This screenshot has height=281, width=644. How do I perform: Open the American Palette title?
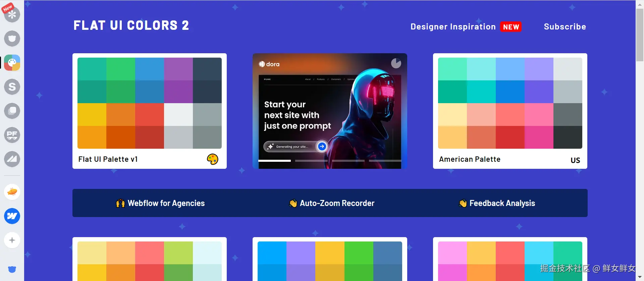coord(470,159)
